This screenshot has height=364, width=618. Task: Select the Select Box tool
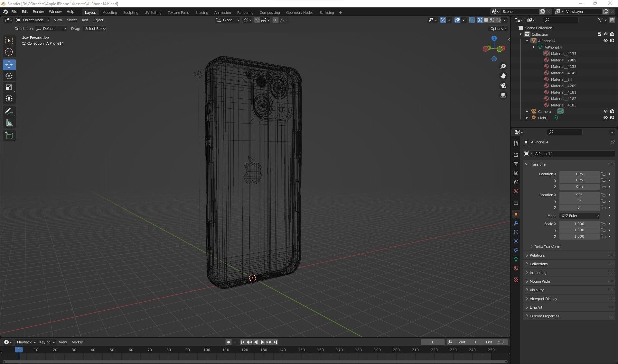pyautogui.click(x=9, y=41)
